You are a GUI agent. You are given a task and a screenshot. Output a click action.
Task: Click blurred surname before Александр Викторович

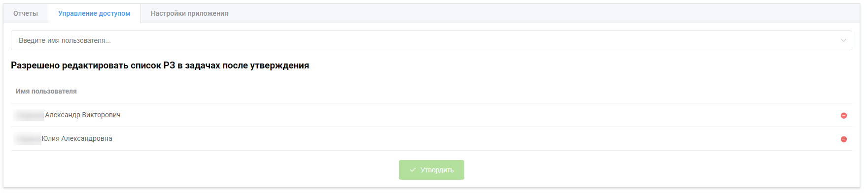[30, 115]
